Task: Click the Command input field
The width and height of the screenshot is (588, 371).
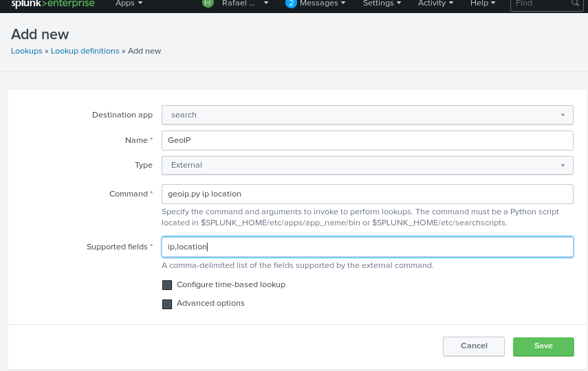Action: 367,194
